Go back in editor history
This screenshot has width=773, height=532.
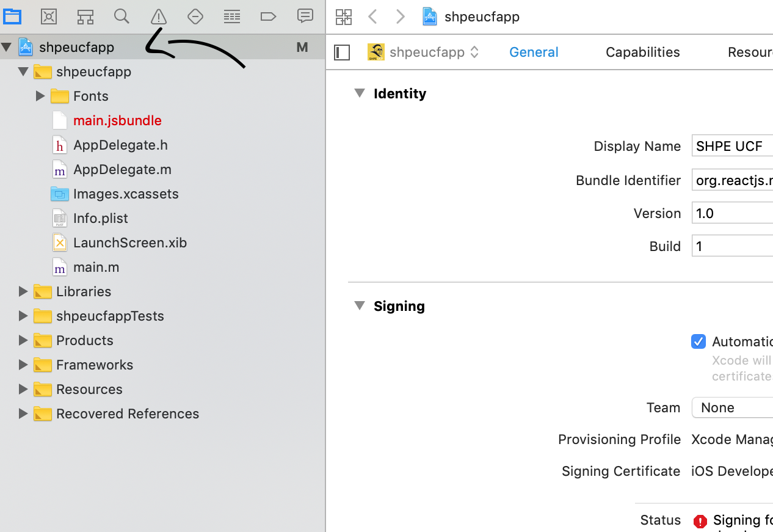point(372,17)
